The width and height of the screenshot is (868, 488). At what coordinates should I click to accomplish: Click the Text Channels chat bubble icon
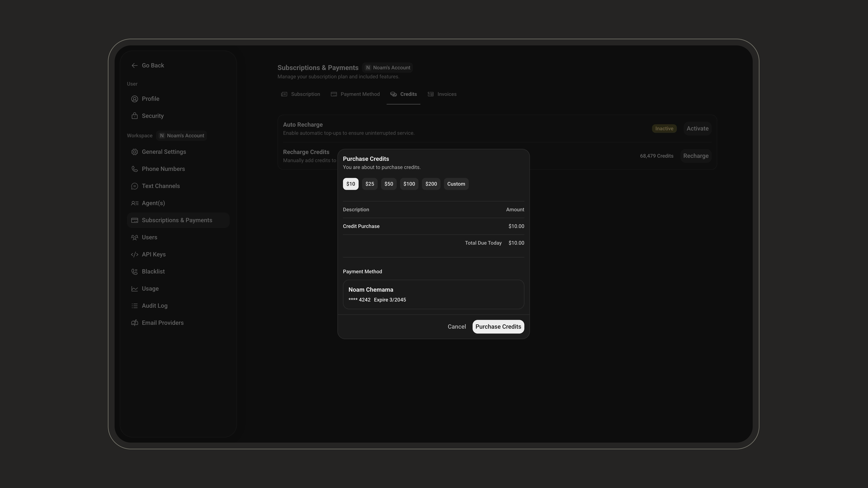134,186
